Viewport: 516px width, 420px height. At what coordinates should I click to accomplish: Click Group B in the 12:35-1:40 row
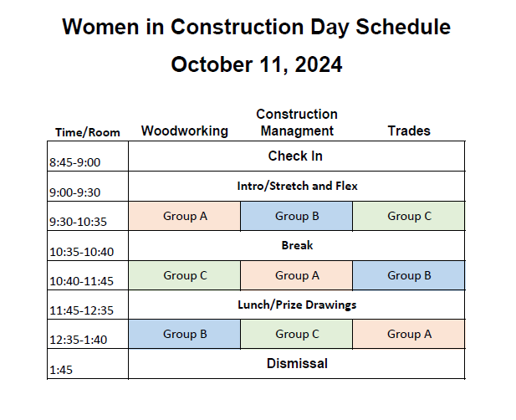(185, 334)
